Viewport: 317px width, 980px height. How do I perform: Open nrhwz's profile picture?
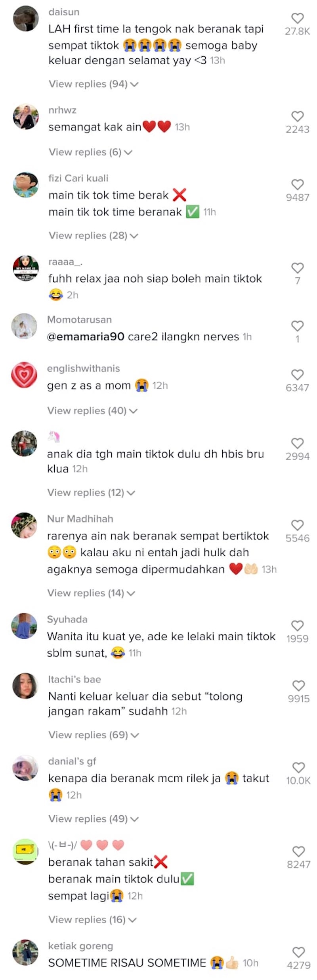tap(26, 117)
